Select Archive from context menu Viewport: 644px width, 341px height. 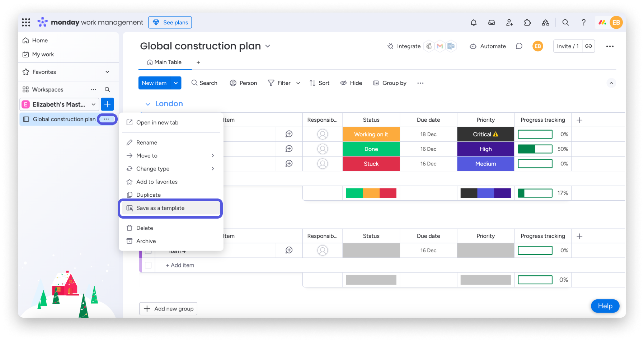tap(171, 241)
